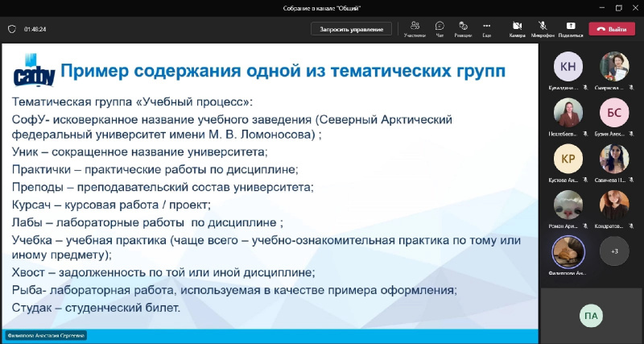Select the КР participant avatar
This screenshot has height=344, width=644.
(568, 159)
